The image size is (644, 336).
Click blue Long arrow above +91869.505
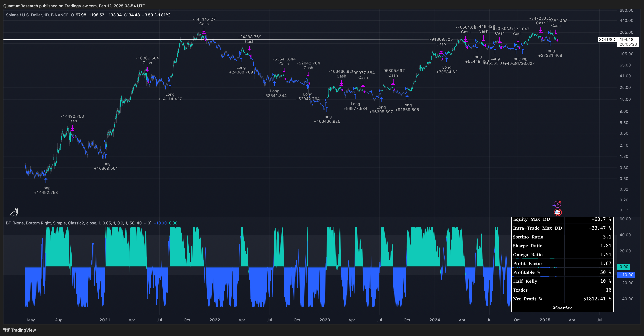pos(407,97)
